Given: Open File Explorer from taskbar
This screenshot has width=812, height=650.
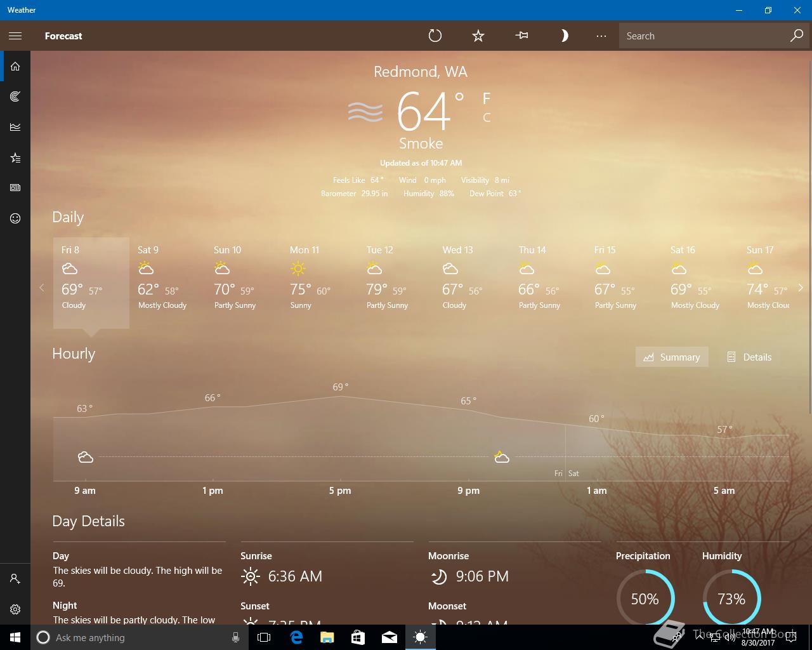Looking at the screenshot, I should pyautogui.click(x=327, y=637).
